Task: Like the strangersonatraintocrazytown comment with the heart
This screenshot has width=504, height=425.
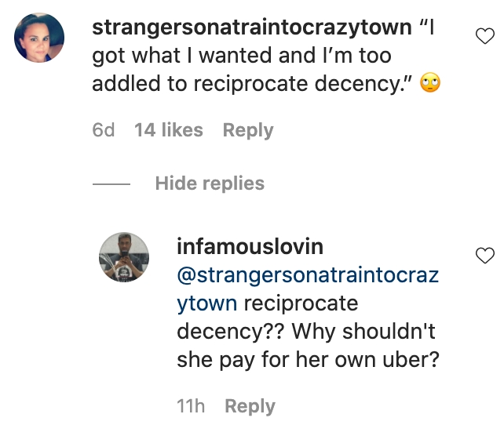Action: (x=486, y=35)
